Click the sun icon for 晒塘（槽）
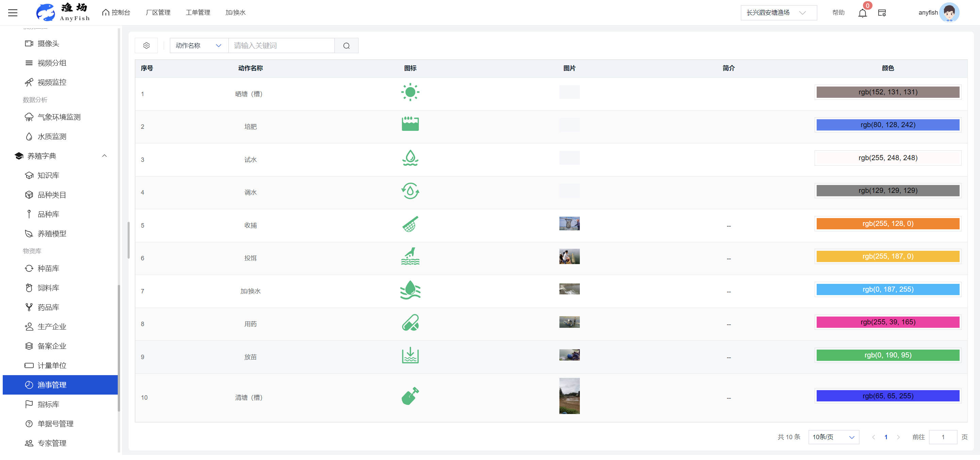The width and height of the screenshot is (980, 460). (410, 92)
